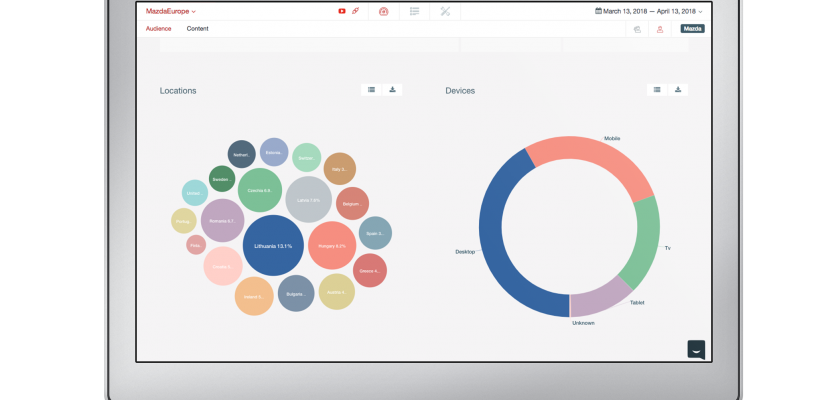This screenshot has height=400, width=840.
Task: Select the Hungary bubble in Locations
Action: pyautogui.click(x=331, y=246)
